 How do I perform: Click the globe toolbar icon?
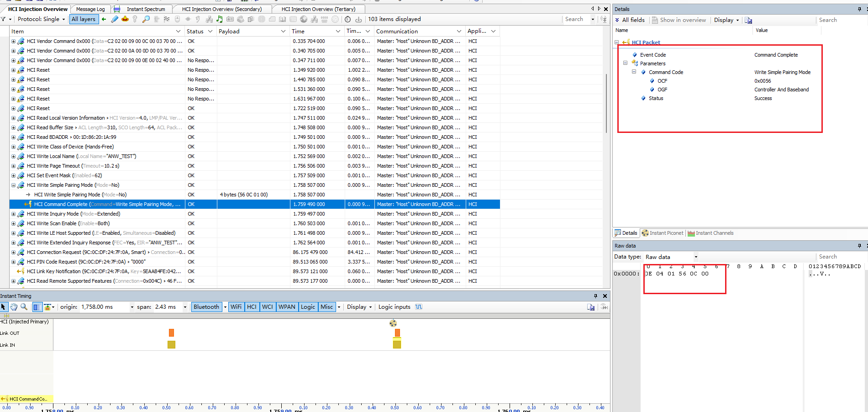coord(304,19)
